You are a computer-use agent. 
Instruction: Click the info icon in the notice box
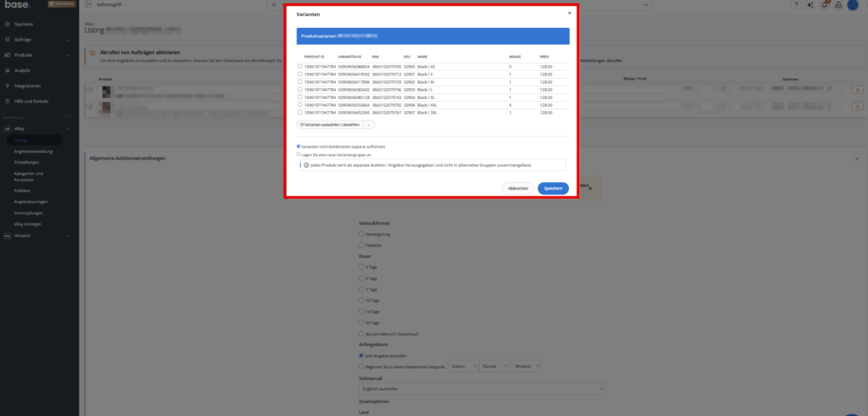tap(307, 165)
